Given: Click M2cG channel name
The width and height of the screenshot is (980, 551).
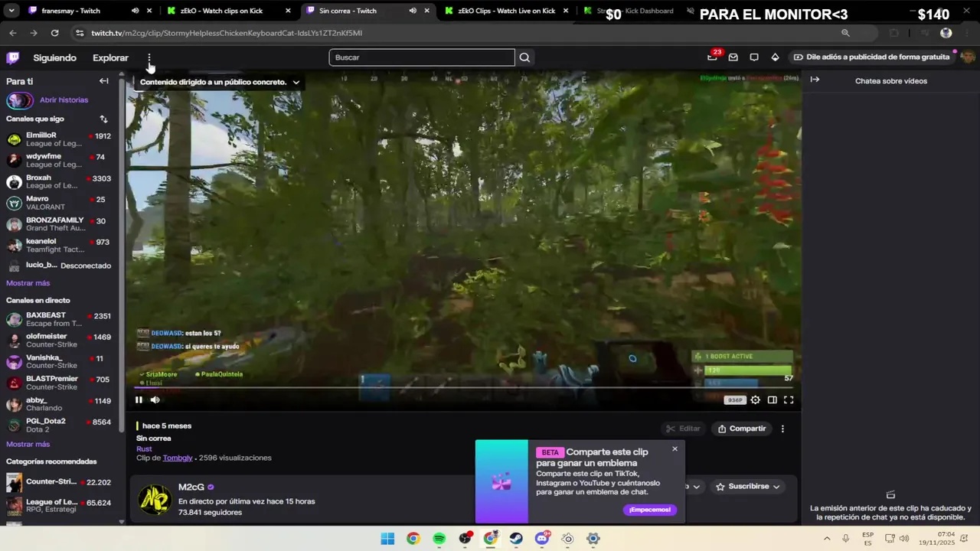Looking at the screenshot, I should [191, 487].
